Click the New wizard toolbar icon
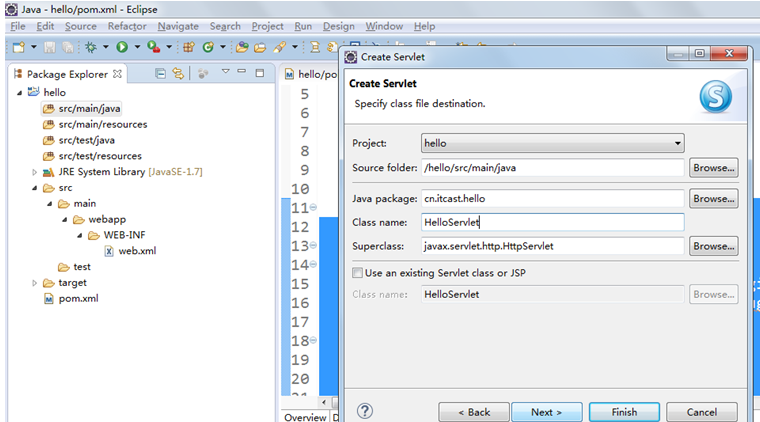The width and height of the screenshot is (760, 422). tap(18, 47)
